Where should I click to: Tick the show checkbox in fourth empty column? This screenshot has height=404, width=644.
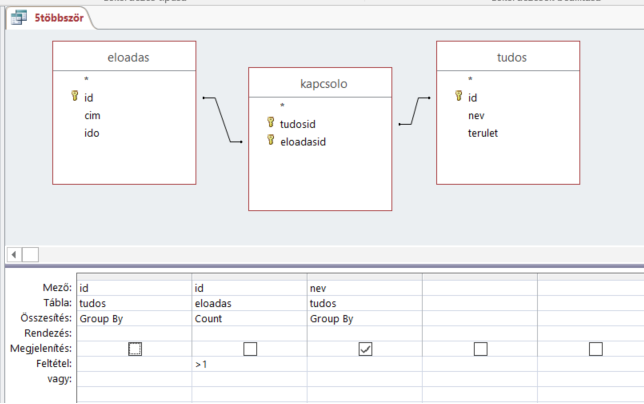(480, 349)
